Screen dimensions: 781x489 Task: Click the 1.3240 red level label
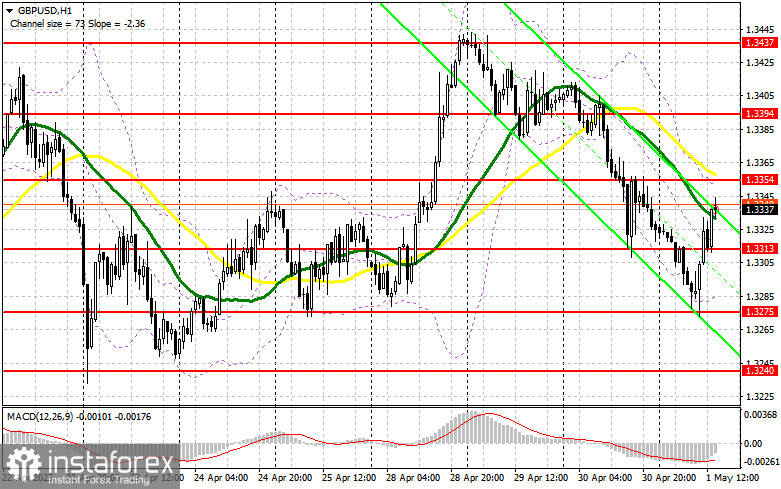(x=760, y=370)
